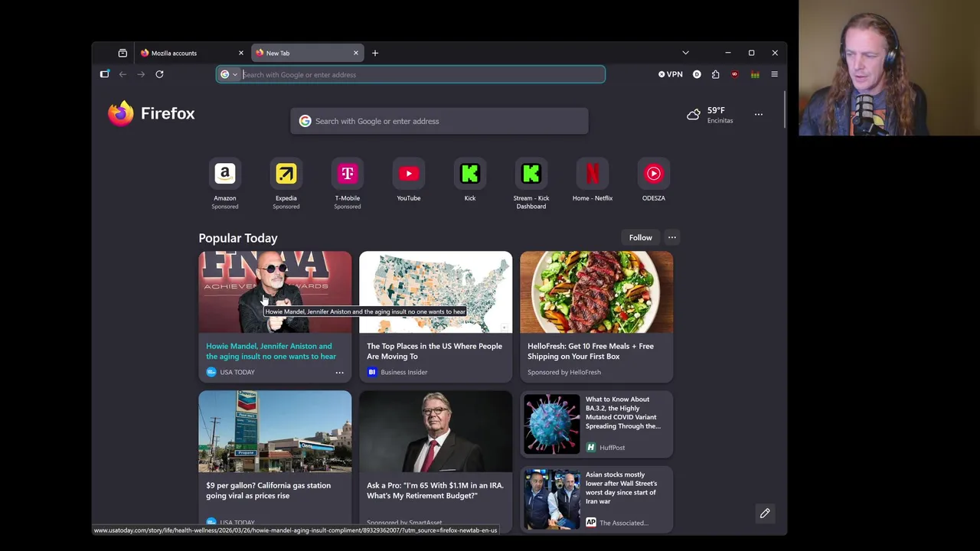This screenshot has height=551, width=980.
Task: Open the Popular Today section options menu
Action: [672, 237]
